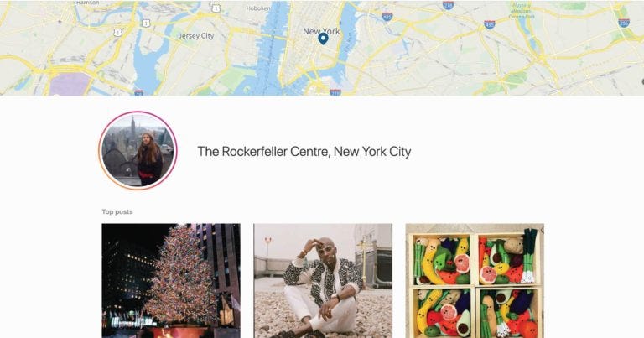Select the I-495 shield nearest the New York label
The width and height of the screenshot is (644, 338).
(x=387, y=17)
